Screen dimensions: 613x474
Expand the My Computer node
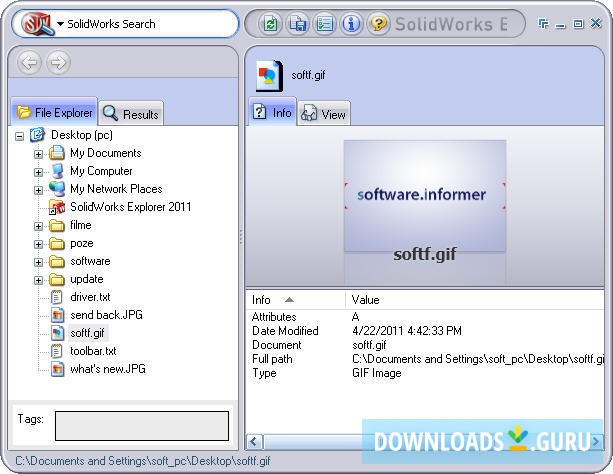pos(38,172)
